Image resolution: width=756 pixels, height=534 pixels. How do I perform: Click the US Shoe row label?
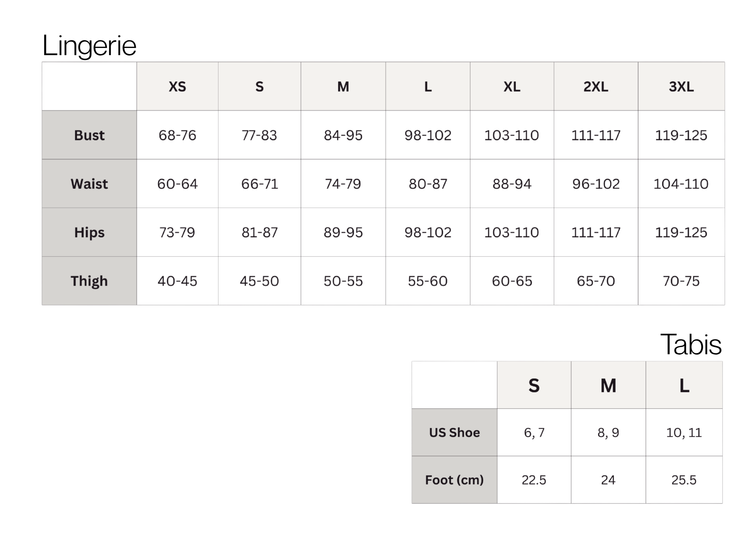point(454,432)
